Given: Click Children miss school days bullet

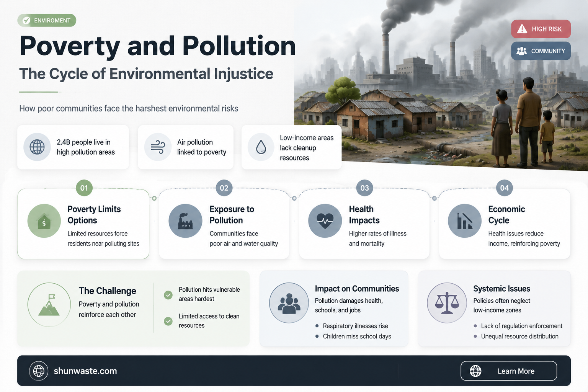Looking at the screenshot, I should pyautogui.click(x=357, y=336).
